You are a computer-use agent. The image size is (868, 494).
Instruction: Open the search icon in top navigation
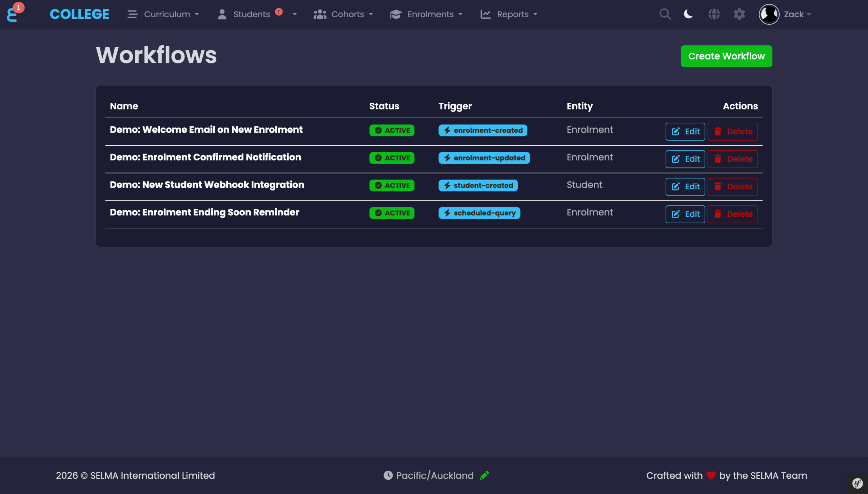point(665,14)
